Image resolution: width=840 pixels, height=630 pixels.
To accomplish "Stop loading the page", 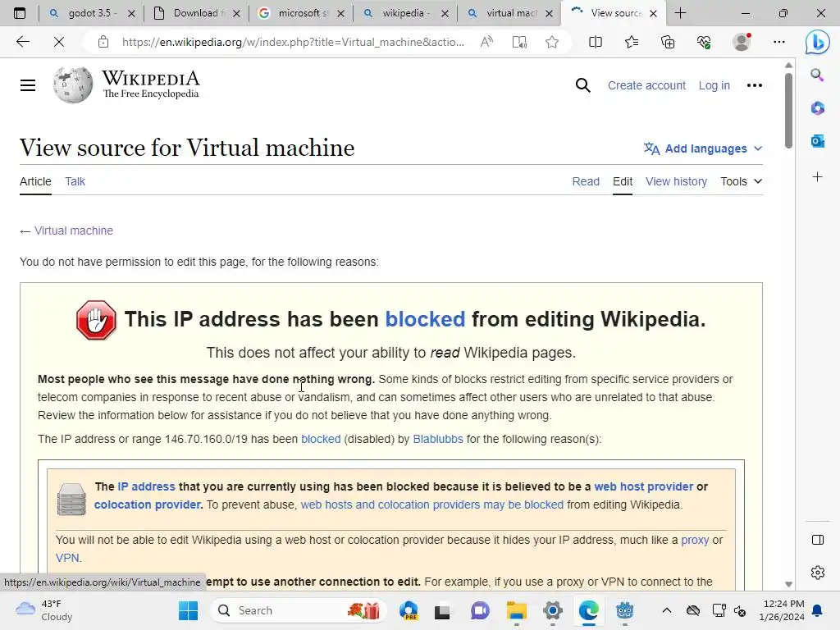I will tap(59, 42).
